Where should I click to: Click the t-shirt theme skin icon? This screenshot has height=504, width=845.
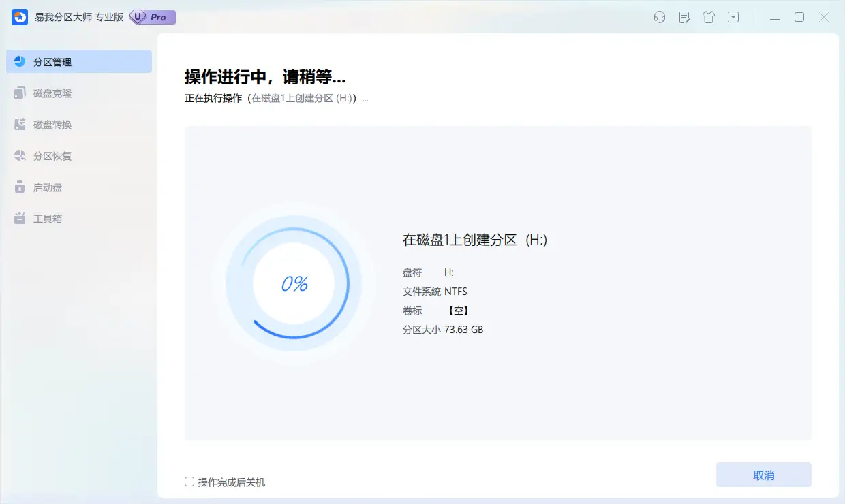click(x=709, y=17)
